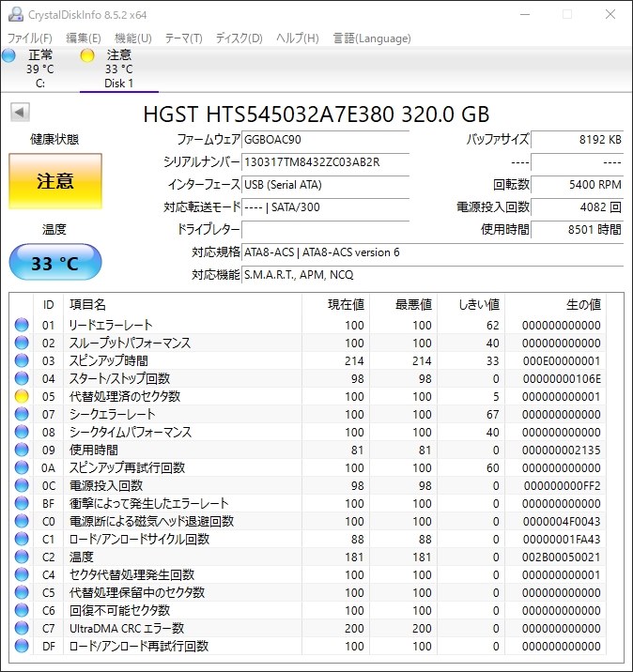
Task: Click blue status icon for ID C2 row
Action: (x=22, y=557)
